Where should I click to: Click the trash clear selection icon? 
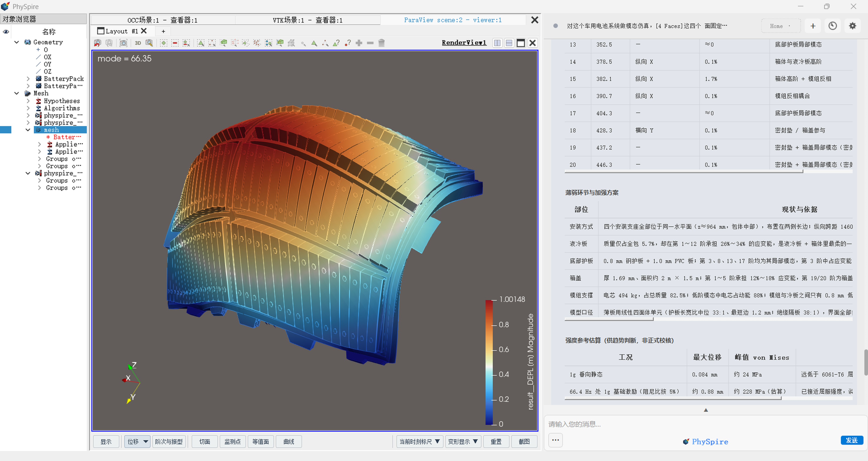[381, 43]
